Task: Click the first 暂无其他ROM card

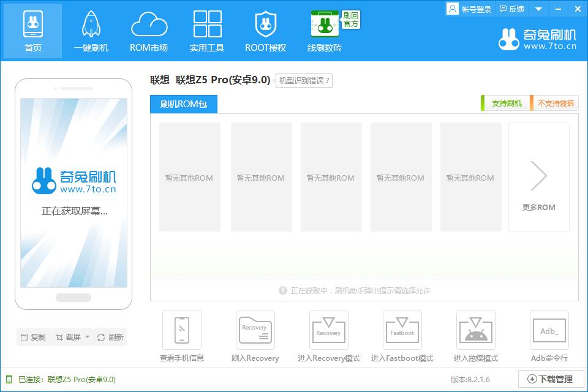Action: [x=190, y=176]
